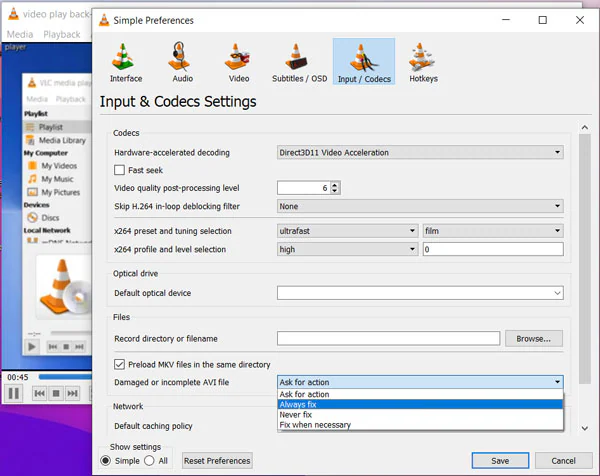Click the Video quality post-processing level field
This screenshot has width=600, height=476.
coord(304,188)
